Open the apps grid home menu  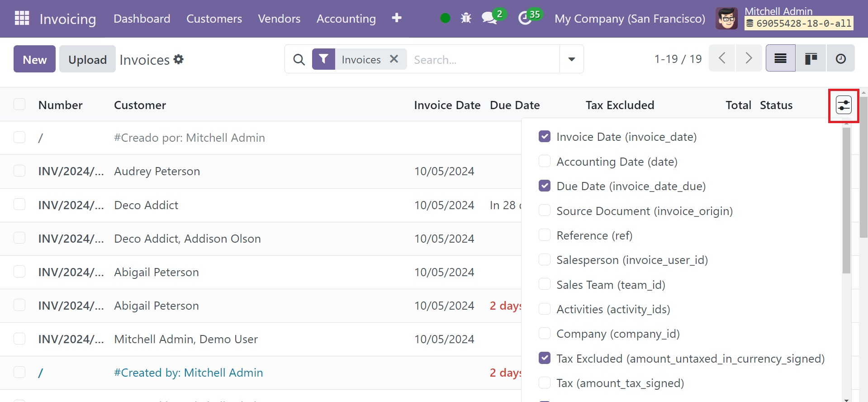pos(22,18)
